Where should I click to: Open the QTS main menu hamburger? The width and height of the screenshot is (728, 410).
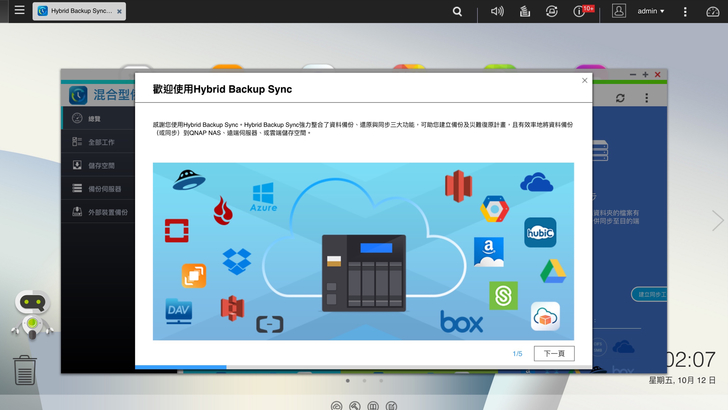pyautogui.click(x=19, y=11)
